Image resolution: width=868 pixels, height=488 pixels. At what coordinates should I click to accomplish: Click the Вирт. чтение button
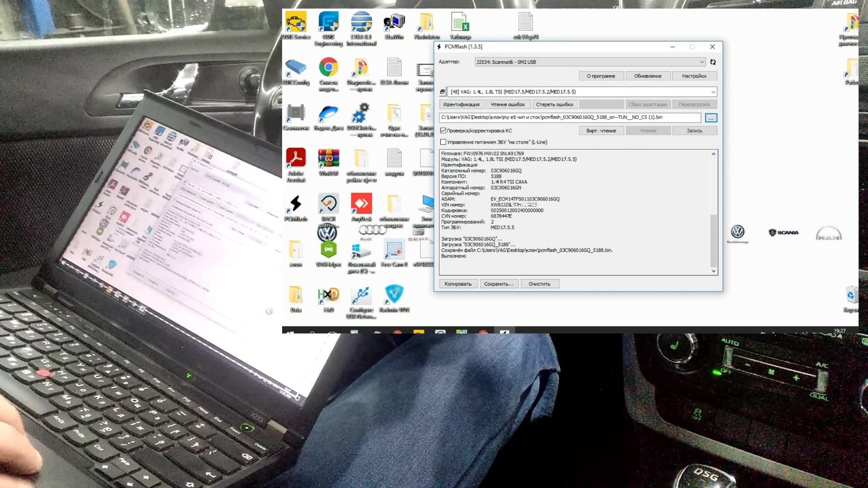601,131
